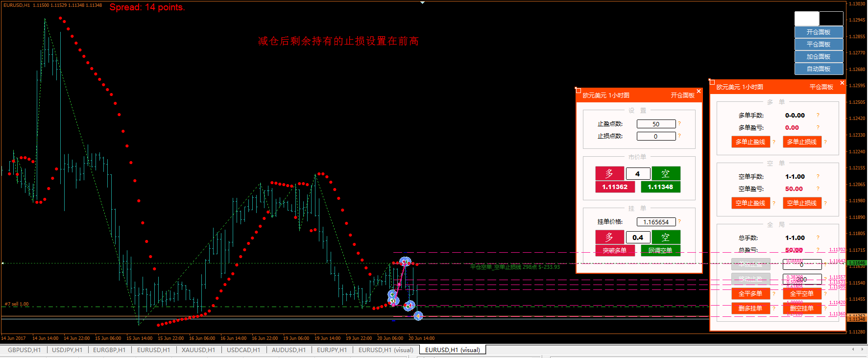This screenshot has height=358, width=868.
Task: Switch to AUDUSD,H1 chart tab
Action: coord(289,350)
